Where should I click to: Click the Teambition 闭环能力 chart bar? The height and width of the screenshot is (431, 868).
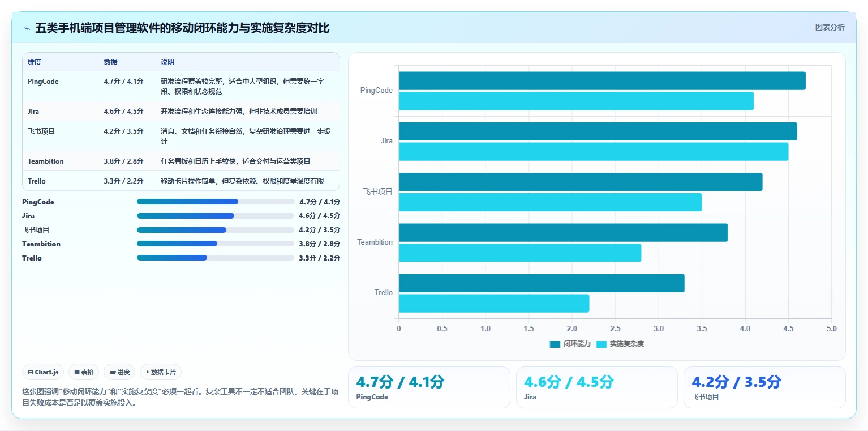coord(563,233)
